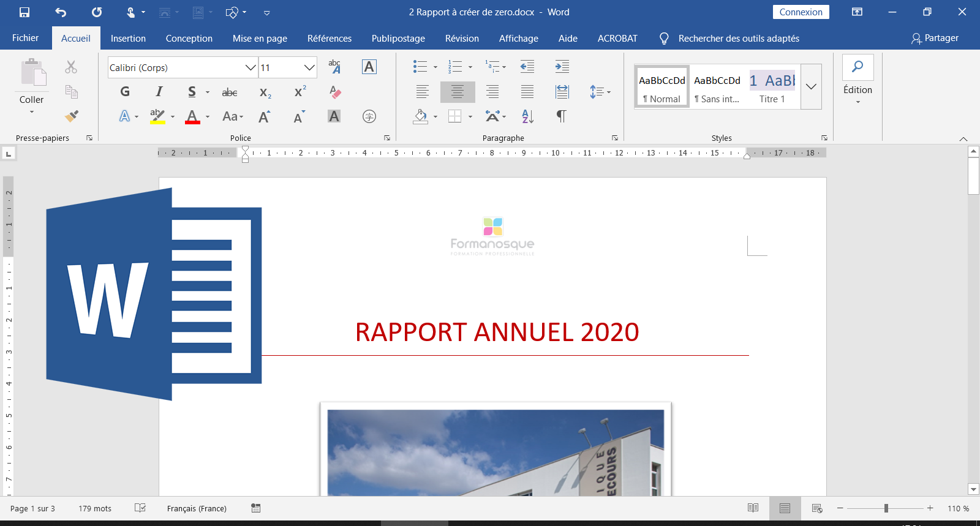Open the spelling proofing status icon
Image resolution: width=980 pixels, height=526 pixels.
(140, 508)
